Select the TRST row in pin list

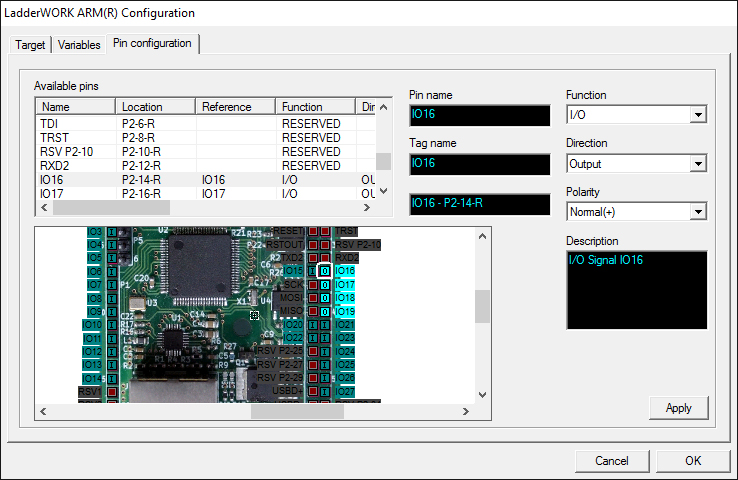point(206,138)
